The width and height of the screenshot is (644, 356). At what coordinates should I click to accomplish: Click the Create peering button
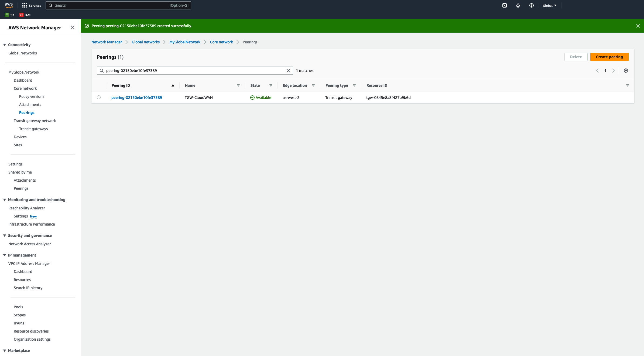609,57
